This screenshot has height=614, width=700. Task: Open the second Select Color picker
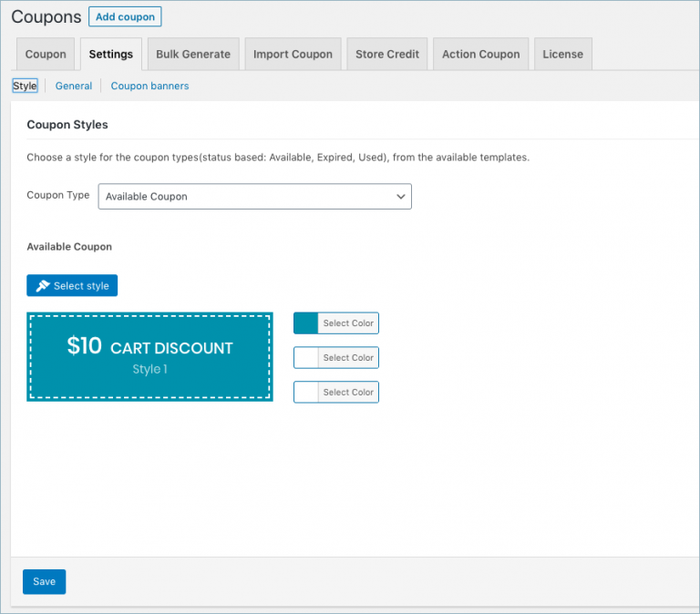336,357
